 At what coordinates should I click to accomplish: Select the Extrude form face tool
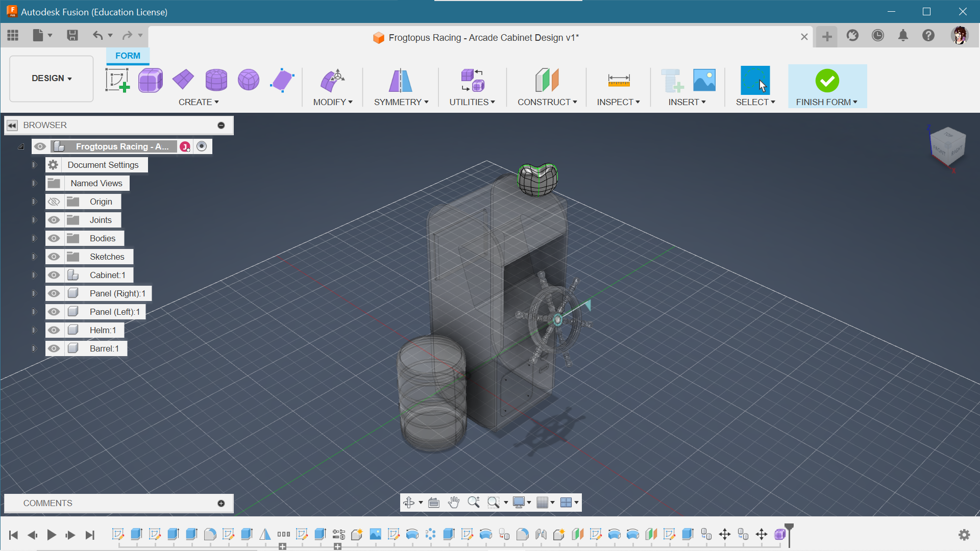[282, 80]
